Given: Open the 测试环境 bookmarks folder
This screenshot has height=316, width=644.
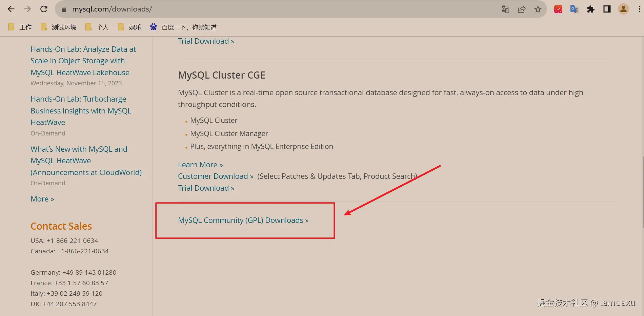Looking at the screenshot, I should tap(58, 27).
